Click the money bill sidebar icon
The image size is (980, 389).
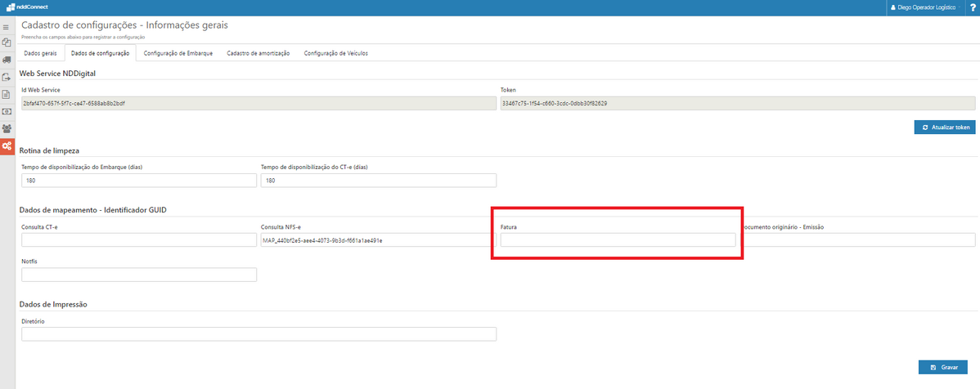[7, 111]
